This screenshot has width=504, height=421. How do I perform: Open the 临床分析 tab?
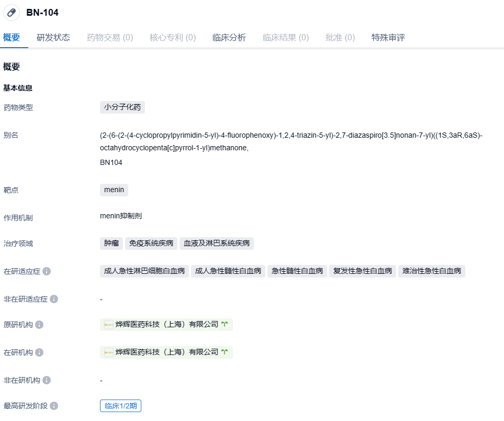(x=229, y=38)
